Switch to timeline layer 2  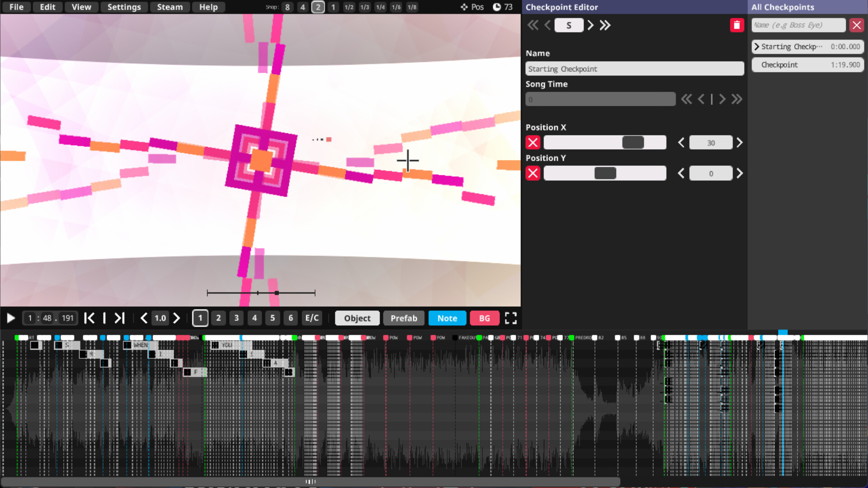coord(218,319)
